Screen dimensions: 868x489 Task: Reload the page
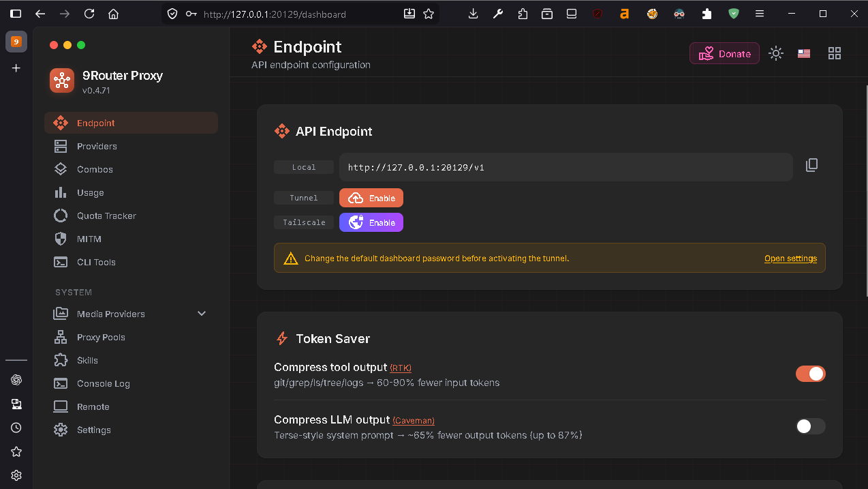[x=89, y=14]
